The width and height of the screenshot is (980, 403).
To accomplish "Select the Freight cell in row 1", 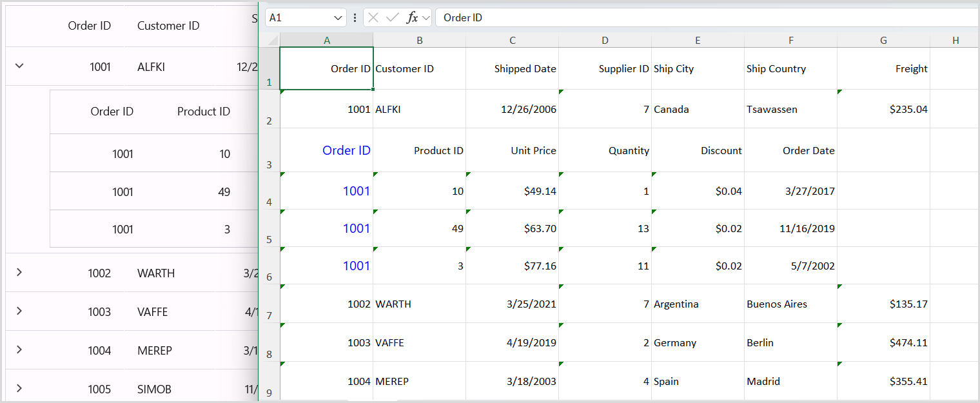I will pos(884,68).
